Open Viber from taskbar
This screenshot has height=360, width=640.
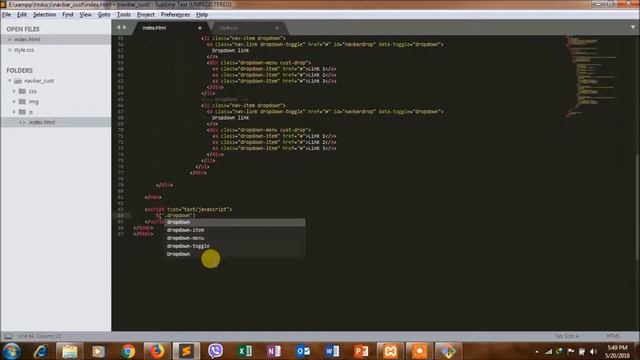point(216,351)
